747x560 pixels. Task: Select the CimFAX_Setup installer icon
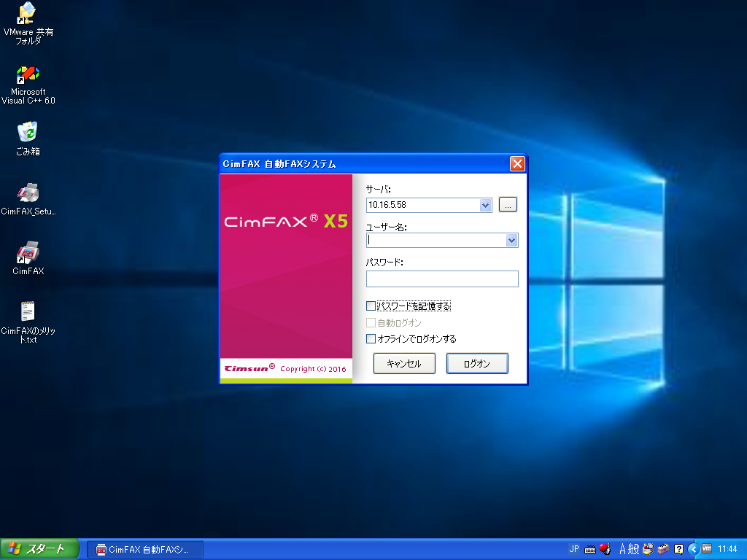[x=28, y=199]
